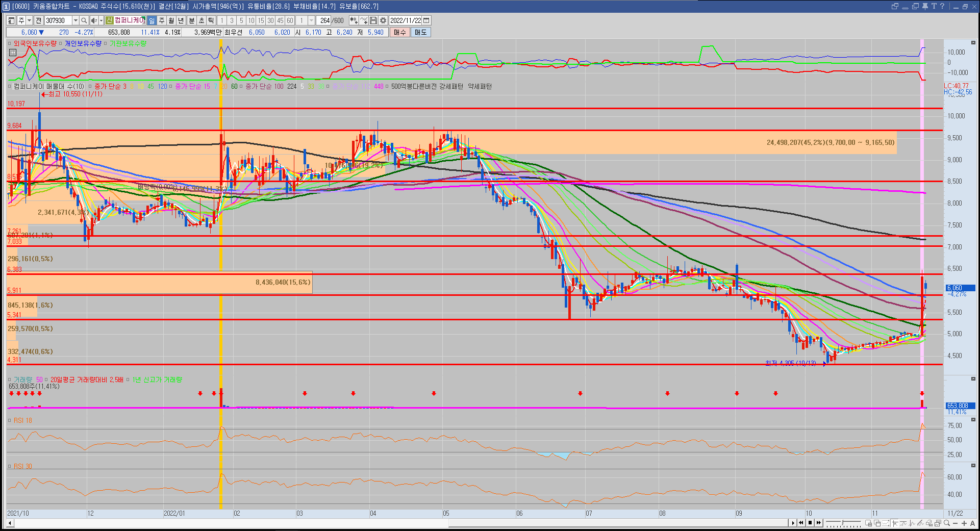Click the plus zoom-in icon at bottom
The image size is (980, 531).
pos(964,523)
